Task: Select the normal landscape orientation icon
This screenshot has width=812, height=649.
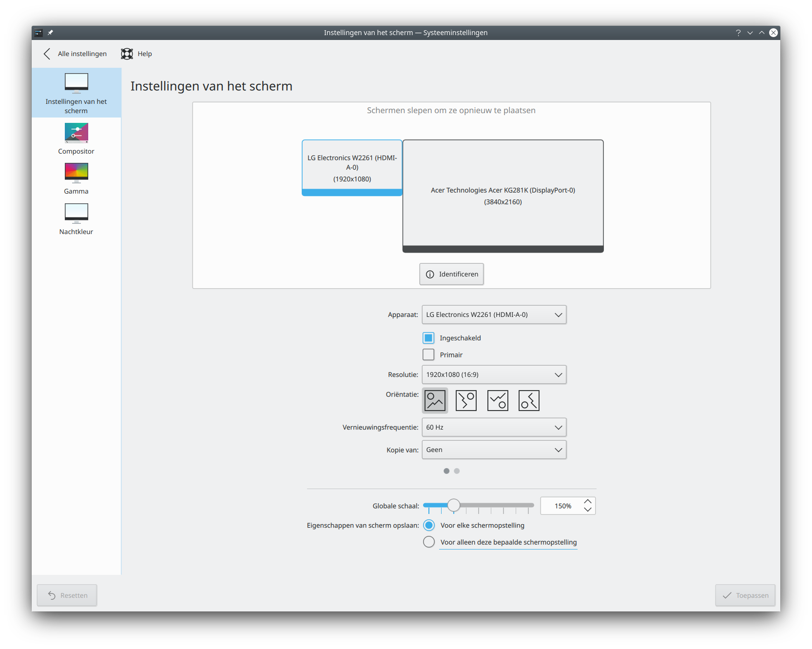Action: click(x=435, y=401)
